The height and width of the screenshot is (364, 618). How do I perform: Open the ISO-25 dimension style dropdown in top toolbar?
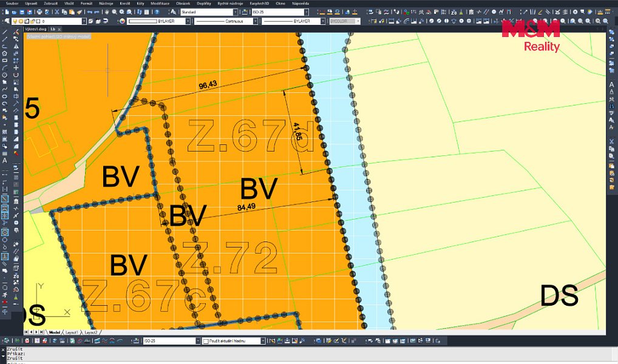[x=280, y=12]
